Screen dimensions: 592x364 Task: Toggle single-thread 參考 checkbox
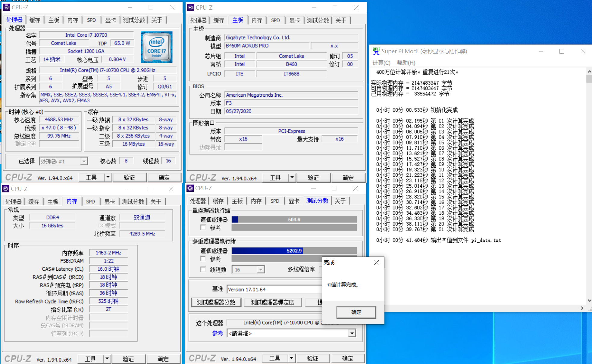(203, 227)
